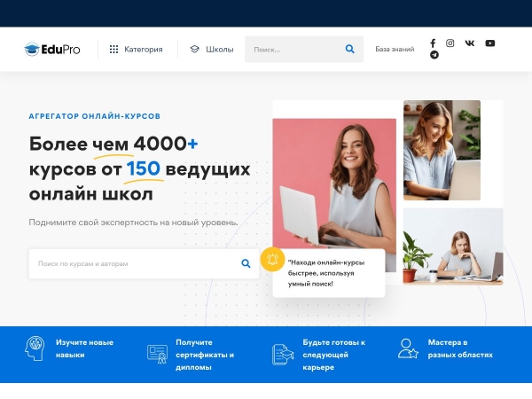Focus the Поиск по курсам и авторам field
Image resolution: width=532 pixels, height=399 pixels.
pyautogui.click(x=144, y=264)
